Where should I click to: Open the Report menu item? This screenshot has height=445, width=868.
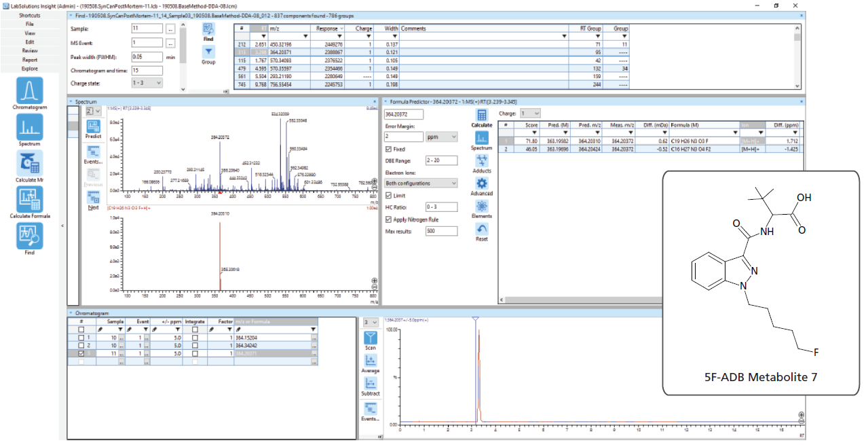pyautogui.click(x=30, y=60)
